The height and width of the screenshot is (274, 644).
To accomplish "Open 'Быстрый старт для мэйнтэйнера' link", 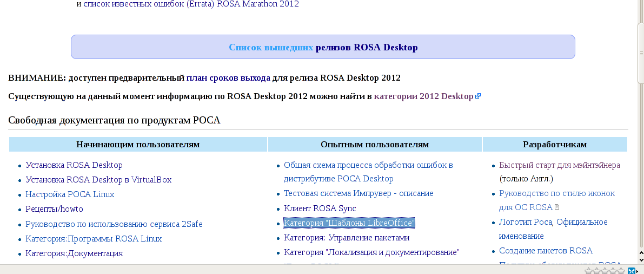I will 560,165.
